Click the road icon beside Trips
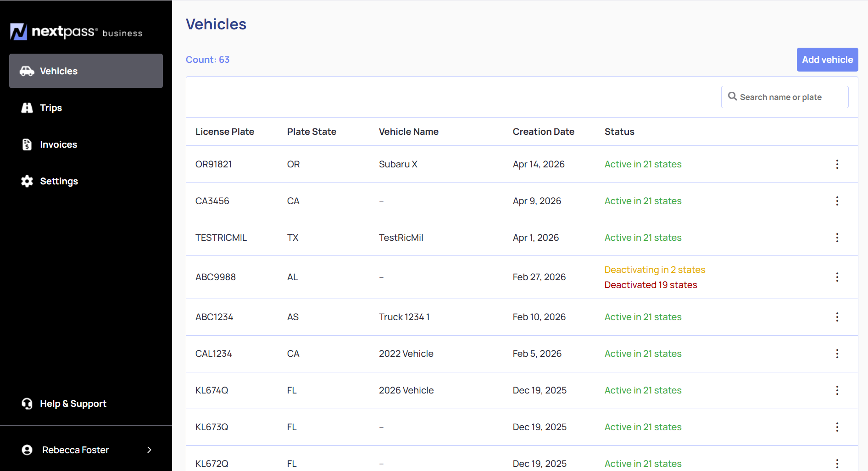 (27, 108)
